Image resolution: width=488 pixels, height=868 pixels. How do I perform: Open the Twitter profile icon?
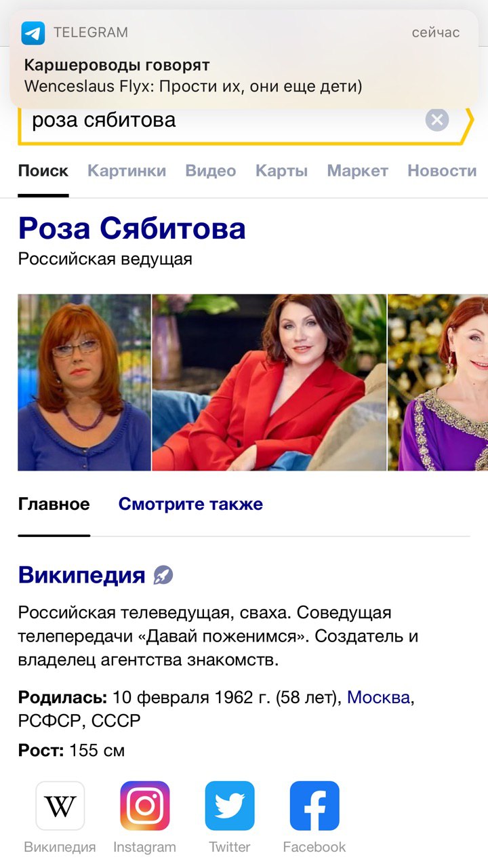coord(230,806)
